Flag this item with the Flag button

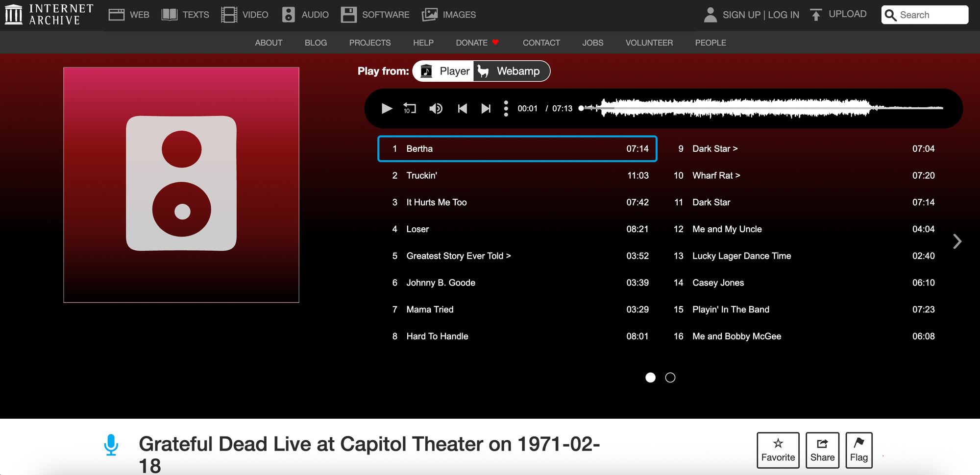858,450
